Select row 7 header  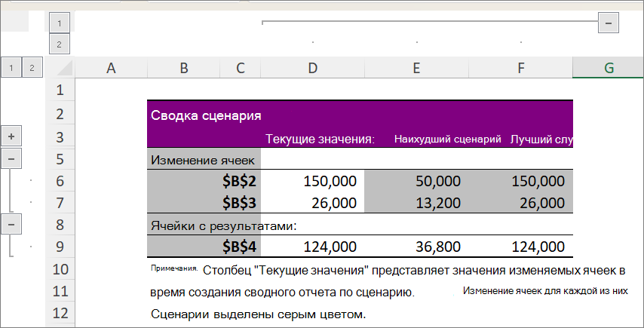click(x=60, y=202)
